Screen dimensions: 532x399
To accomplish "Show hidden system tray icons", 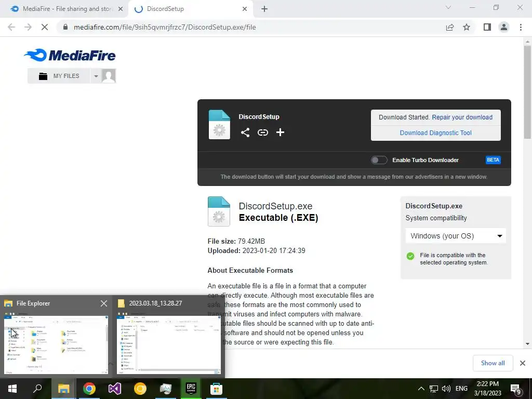I will pyautogui.click(x=421, y=389).
